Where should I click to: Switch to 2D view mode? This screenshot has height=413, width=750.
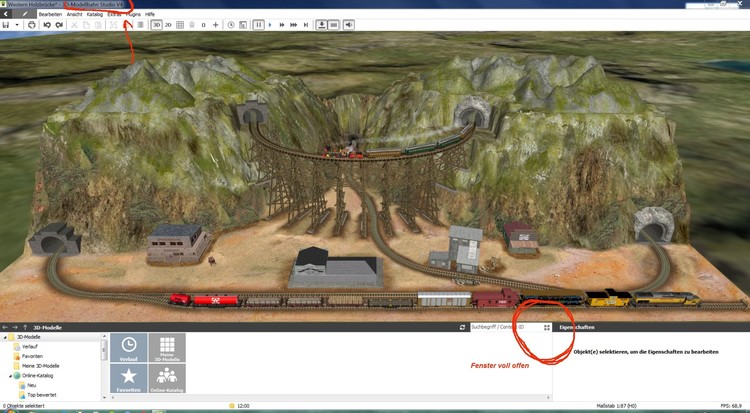tap(169, 24)
